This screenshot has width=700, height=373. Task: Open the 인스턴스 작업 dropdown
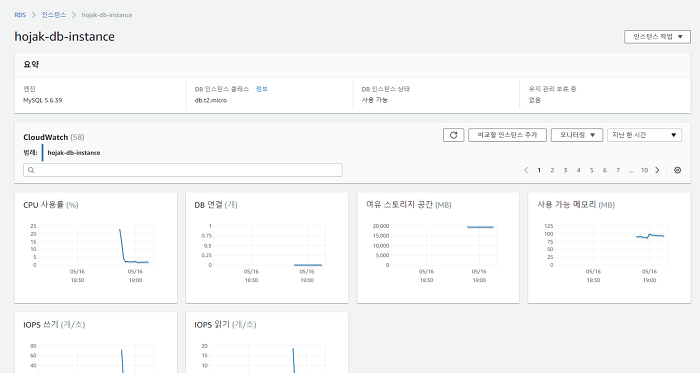657,37
